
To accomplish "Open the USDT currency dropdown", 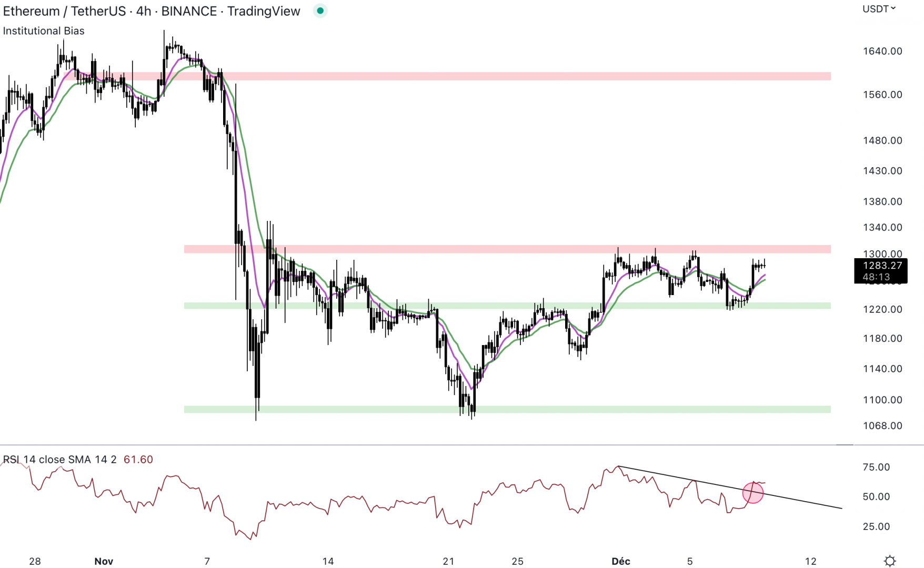I will pos(879,8).
